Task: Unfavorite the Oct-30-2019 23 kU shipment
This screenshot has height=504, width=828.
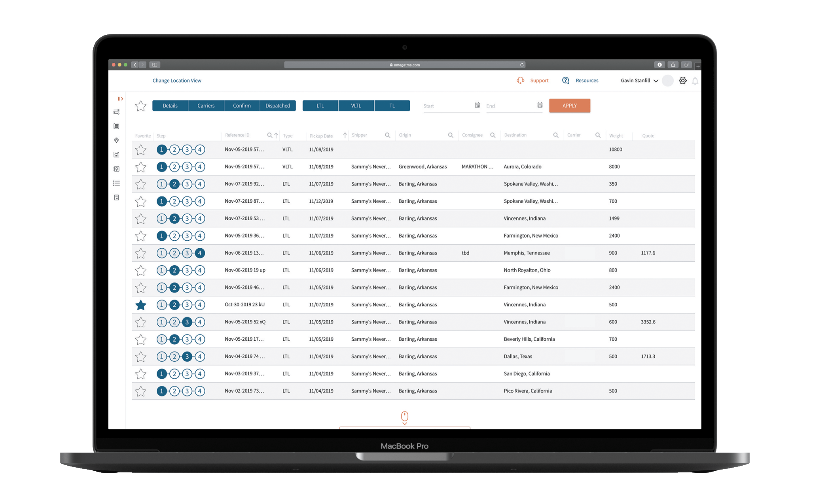Action: pyautogui.click(x=141, y=305)
